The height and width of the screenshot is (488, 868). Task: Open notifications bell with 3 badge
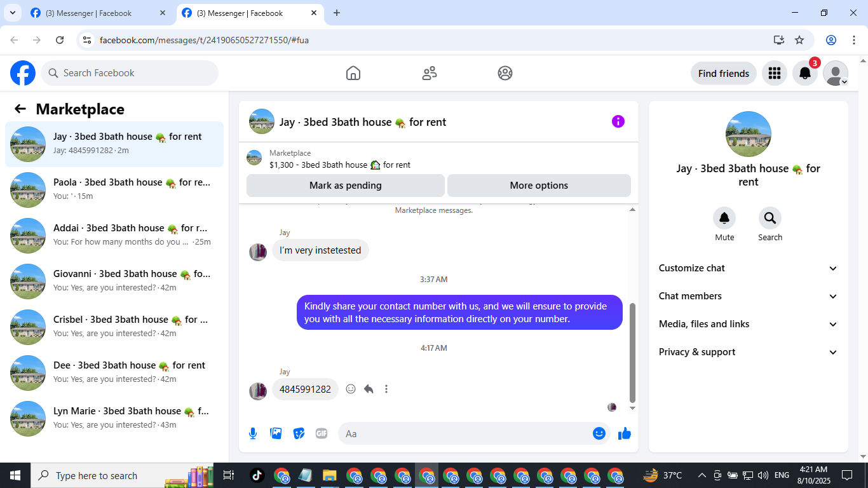pos(805,73)
